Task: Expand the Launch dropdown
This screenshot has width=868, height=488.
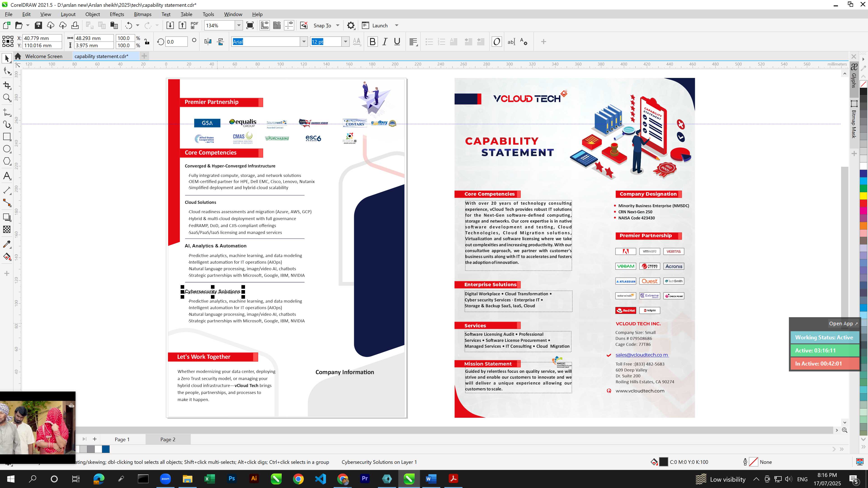Action: [x=397, y=25]
